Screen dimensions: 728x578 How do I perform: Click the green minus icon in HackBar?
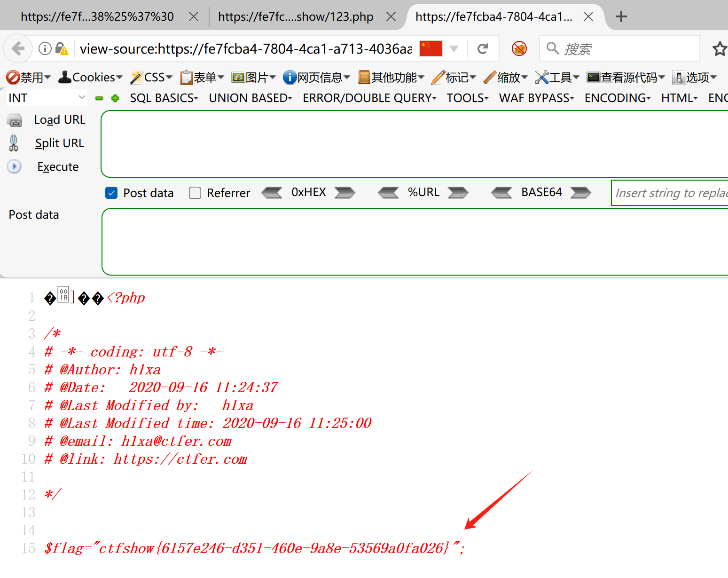pyautogui.click(x=99, y=98)
